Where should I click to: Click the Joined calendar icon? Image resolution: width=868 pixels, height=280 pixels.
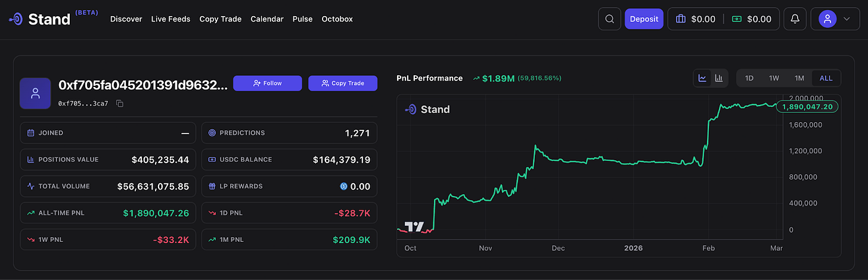pos(31,133)
